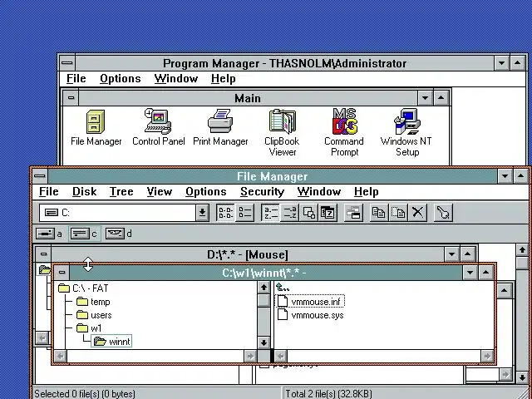Sort files by type using the toolbar
The width and height of the screenshot is (532, 399).
(290, 213)
